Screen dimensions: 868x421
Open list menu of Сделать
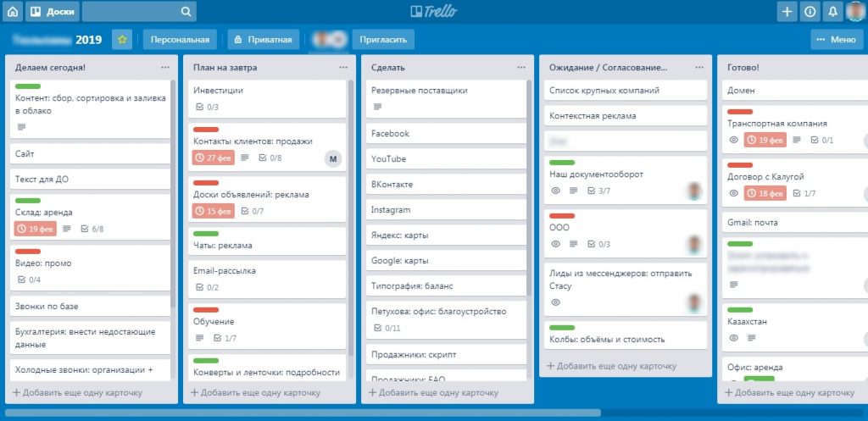pyautogui.click(x=521, y=68)
